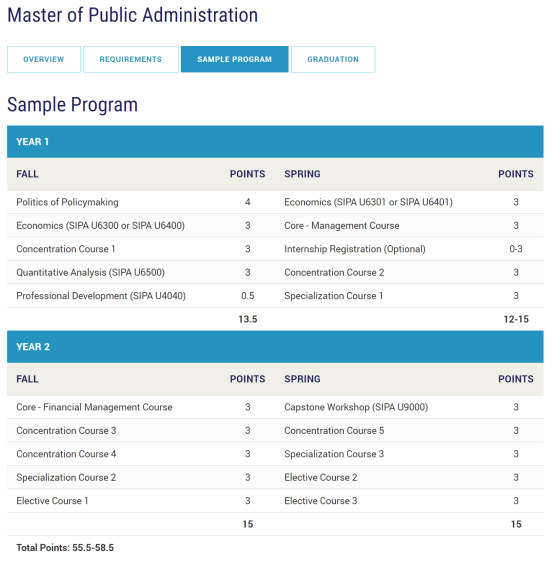Select the Sample Program tab
The width and height of the screenshot is (554, 565).
(235, 59)
